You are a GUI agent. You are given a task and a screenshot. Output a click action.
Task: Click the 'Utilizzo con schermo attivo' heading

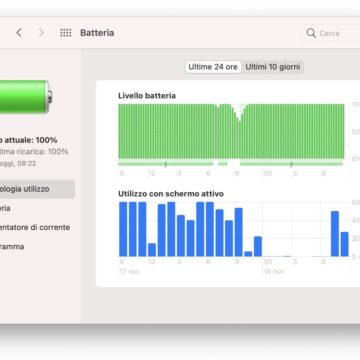pyautogui.click(x=171, y=194)
